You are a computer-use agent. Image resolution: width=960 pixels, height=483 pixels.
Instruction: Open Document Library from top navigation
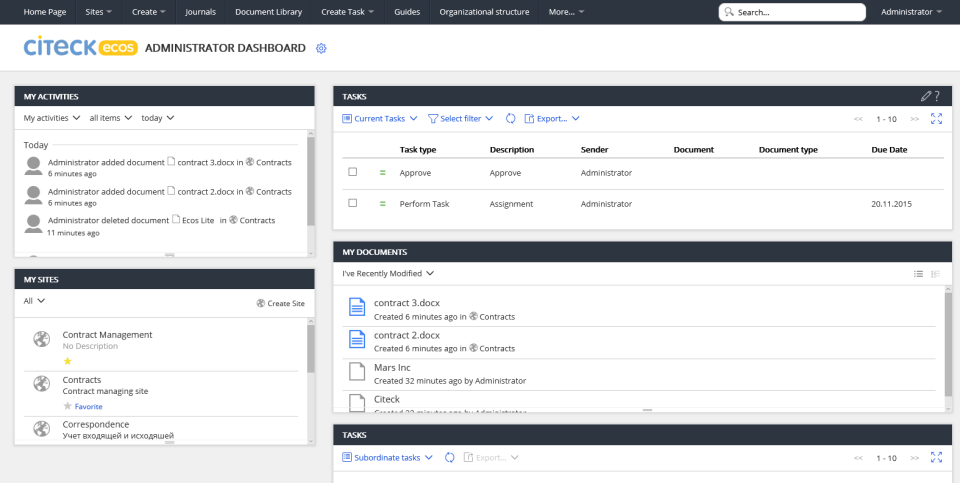(x=267, y=12)
